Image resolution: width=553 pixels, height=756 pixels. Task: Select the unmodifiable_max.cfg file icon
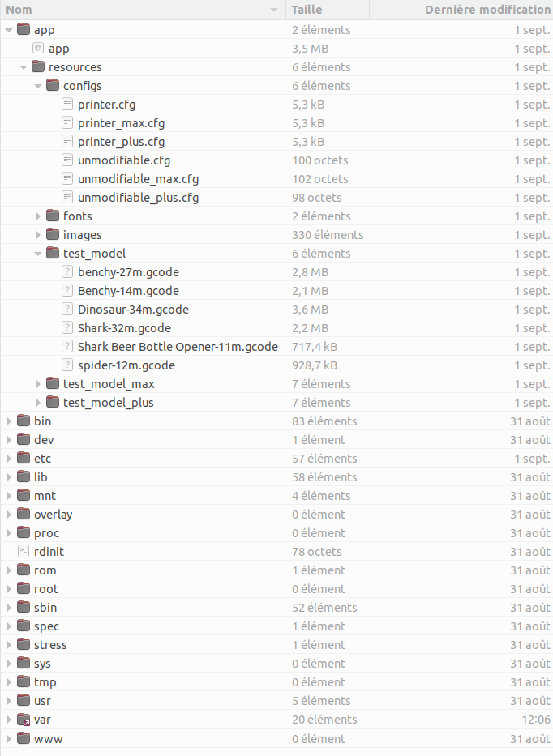click(67, 179)
